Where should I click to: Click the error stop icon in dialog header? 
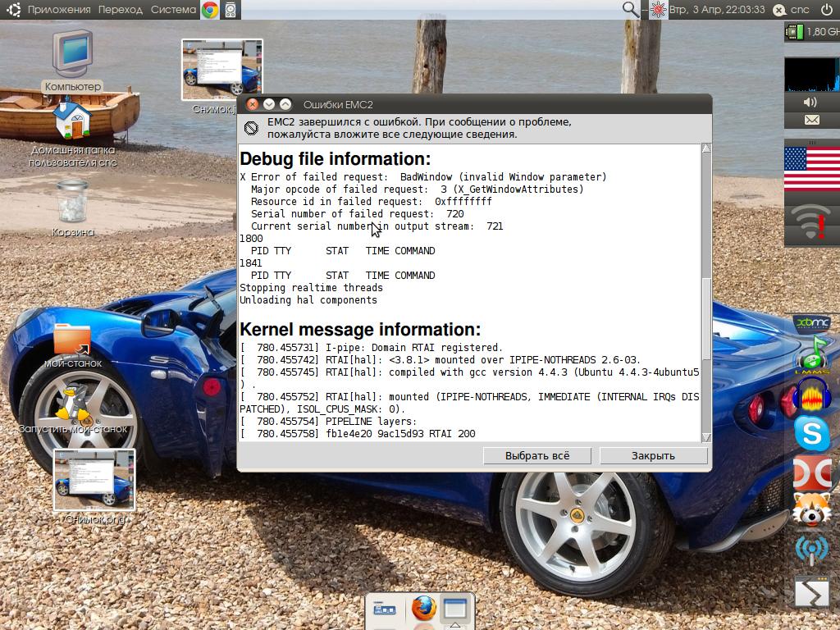click(251, 128)
